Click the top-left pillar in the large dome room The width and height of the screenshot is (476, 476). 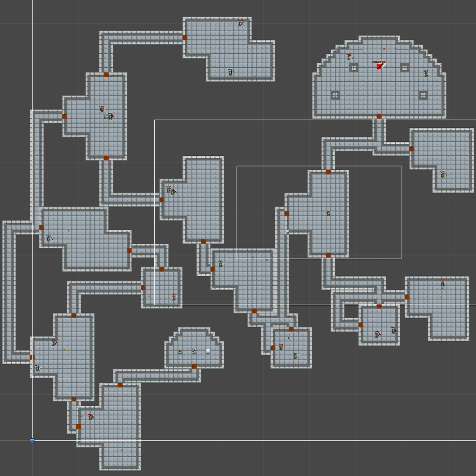coord(354,67)
